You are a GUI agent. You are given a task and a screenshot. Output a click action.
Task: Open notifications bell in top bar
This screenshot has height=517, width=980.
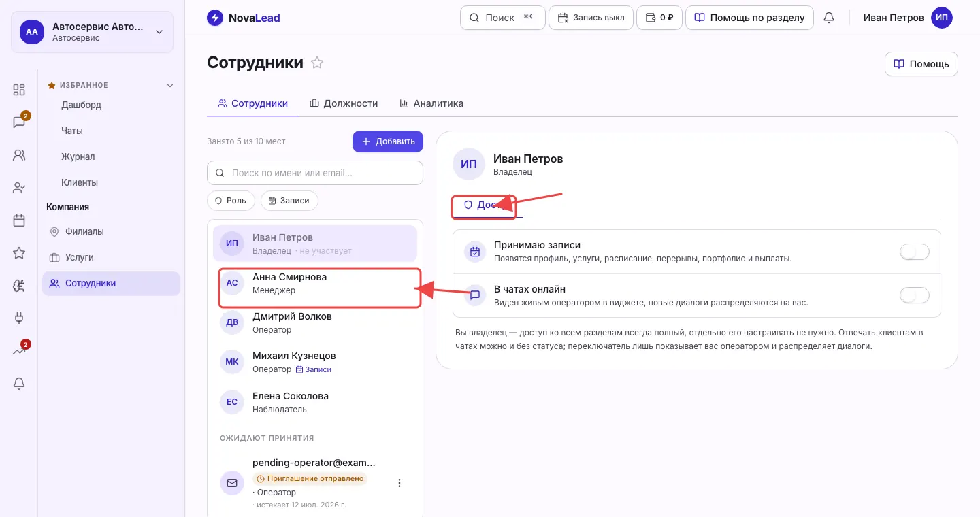pyautogui.click(x=829, y=18)
